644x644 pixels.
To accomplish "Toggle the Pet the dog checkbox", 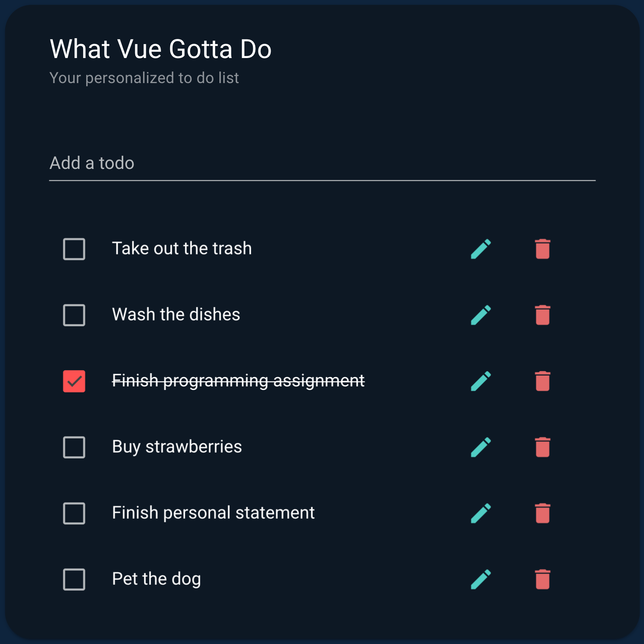I will point(74,579).
